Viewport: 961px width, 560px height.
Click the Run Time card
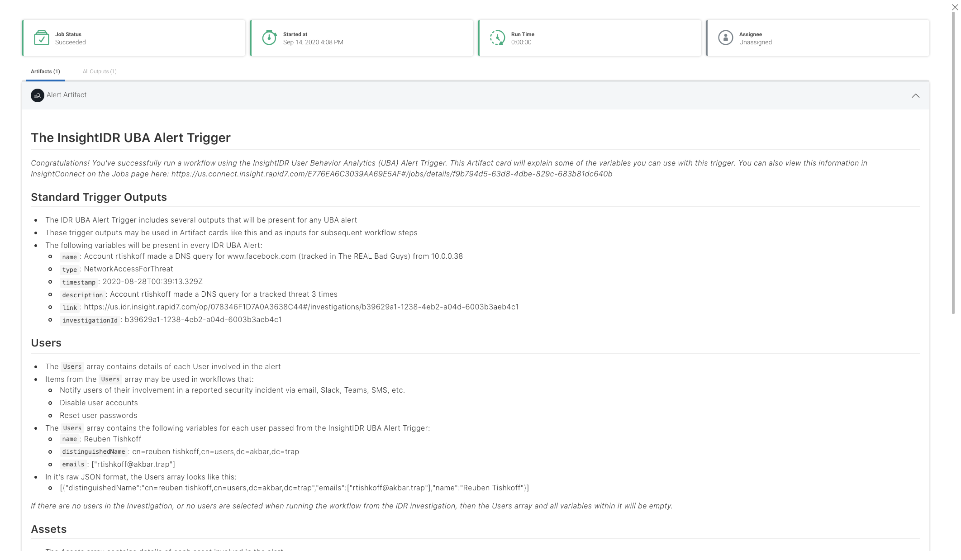point(590,38)
